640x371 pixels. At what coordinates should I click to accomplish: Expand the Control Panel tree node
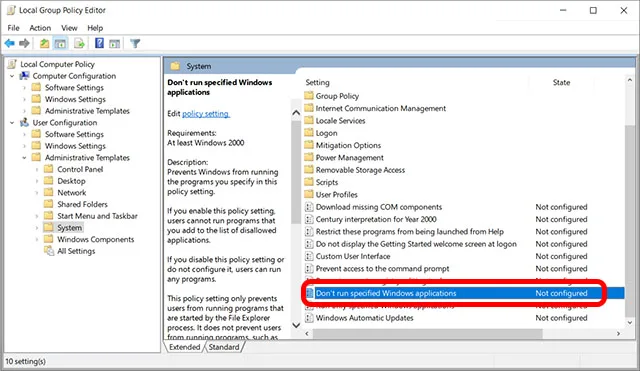[x=36, y=169]
